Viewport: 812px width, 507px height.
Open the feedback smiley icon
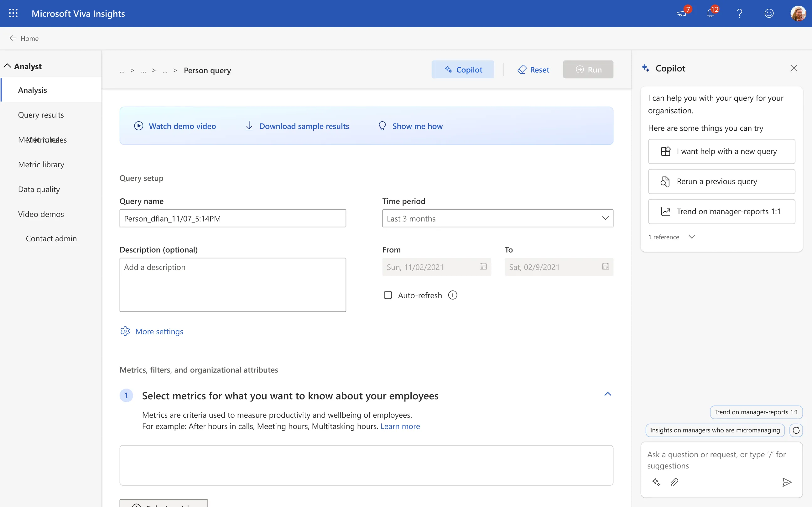click(769, 13)
